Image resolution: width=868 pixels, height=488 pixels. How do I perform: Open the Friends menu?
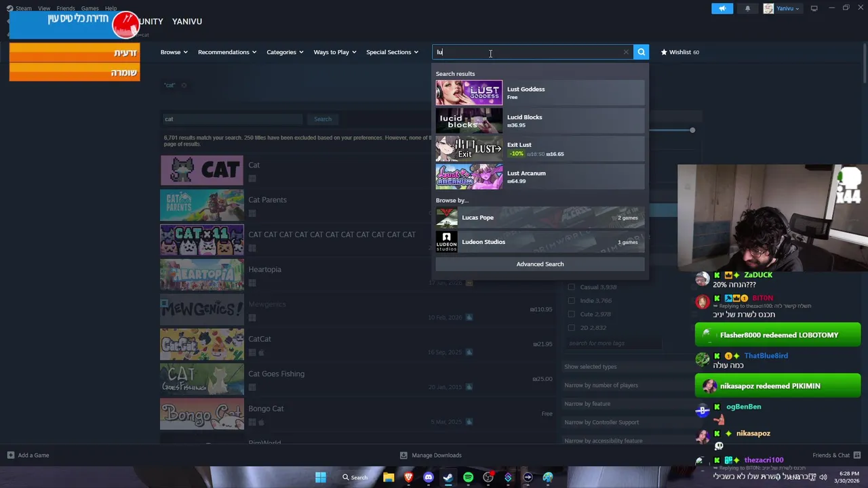[66, 8]
